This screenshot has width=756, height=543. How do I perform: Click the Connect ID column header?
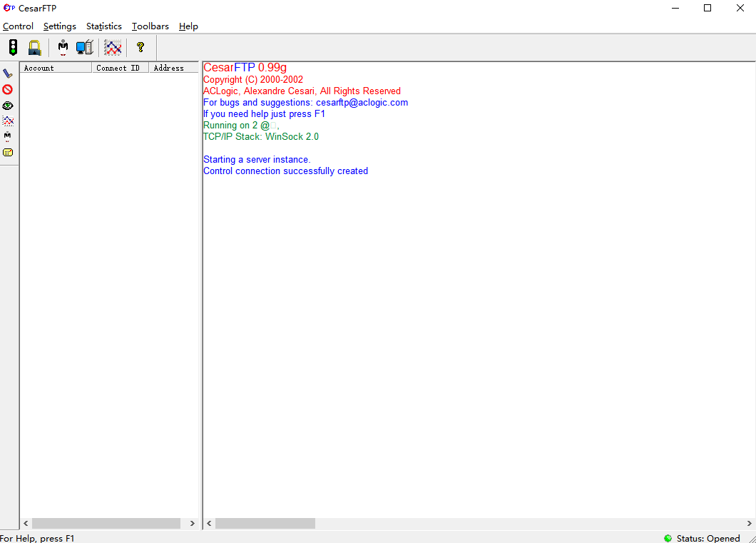120,68
